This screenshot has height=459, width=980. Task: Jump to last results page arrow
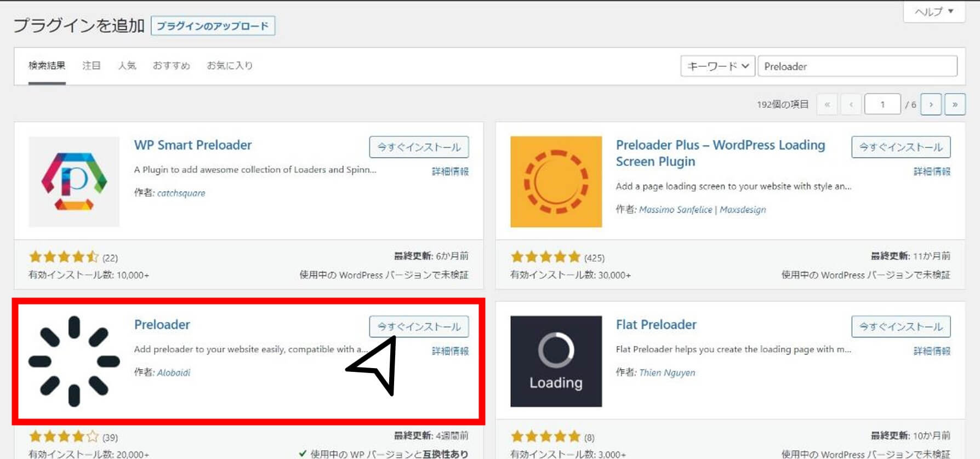tap(955, 104)
